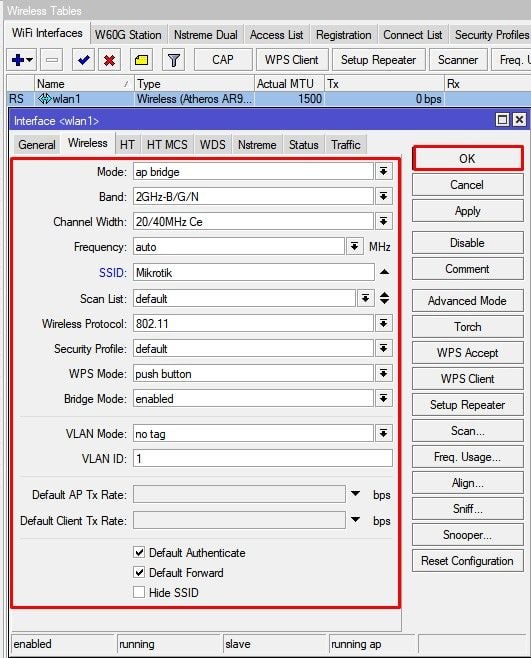
Task: Switch to the Traffic tab
Action: click(345, 145)
